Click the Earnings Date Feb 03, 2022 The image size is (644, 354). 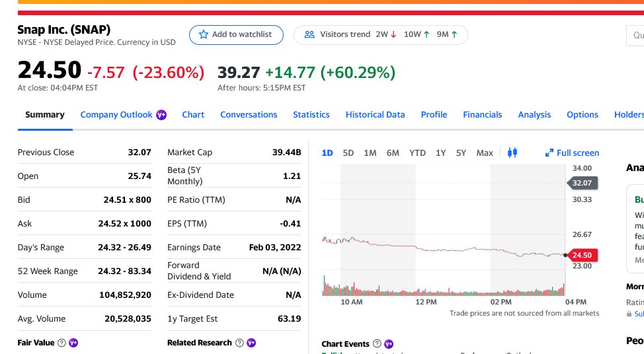click(x=275, y=248)
